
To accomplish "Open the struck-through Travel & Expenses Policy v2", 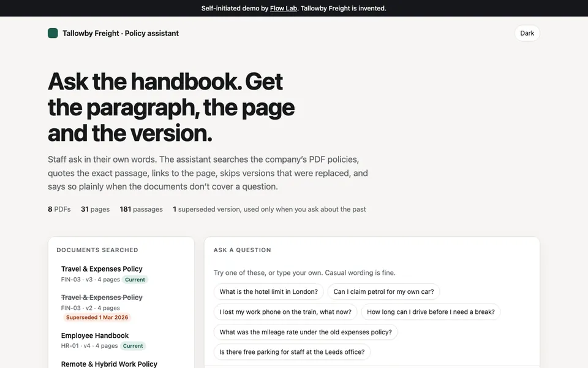I will pos(102,297).
